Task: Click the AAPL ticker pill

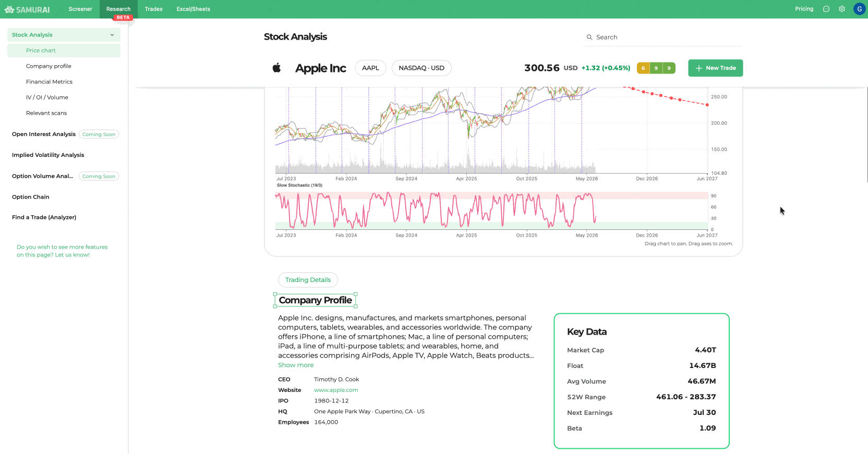Action: pos(370,68)
